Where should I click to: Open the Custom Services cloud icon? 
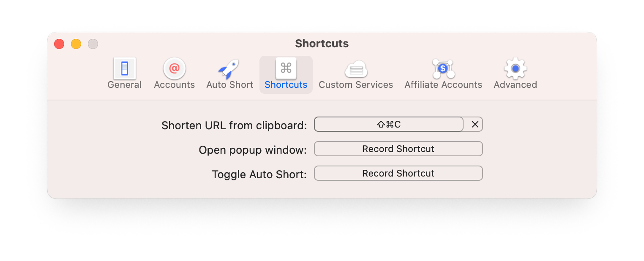click(x=356, y=69)
